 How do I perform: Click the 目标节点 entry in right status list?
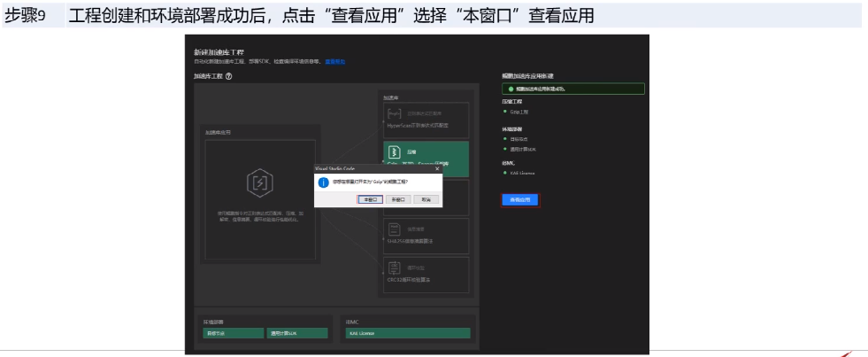point(519,139)
